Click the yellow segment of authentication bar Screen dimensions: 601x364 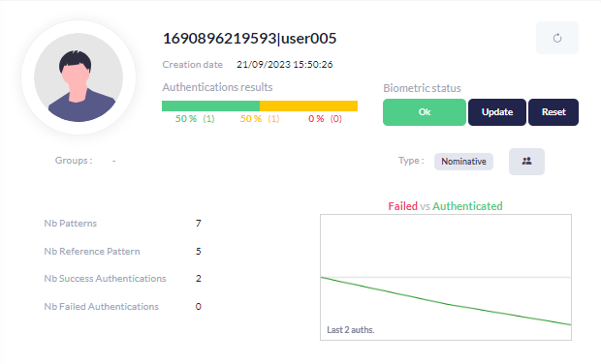tap(308, 106)
